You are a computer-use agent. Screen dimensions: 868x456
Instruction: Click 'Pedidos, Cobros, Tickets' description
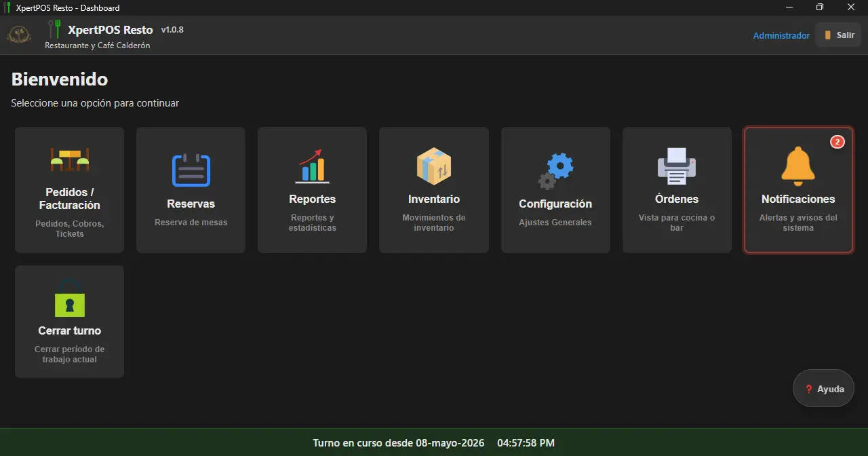coord(69,229)
